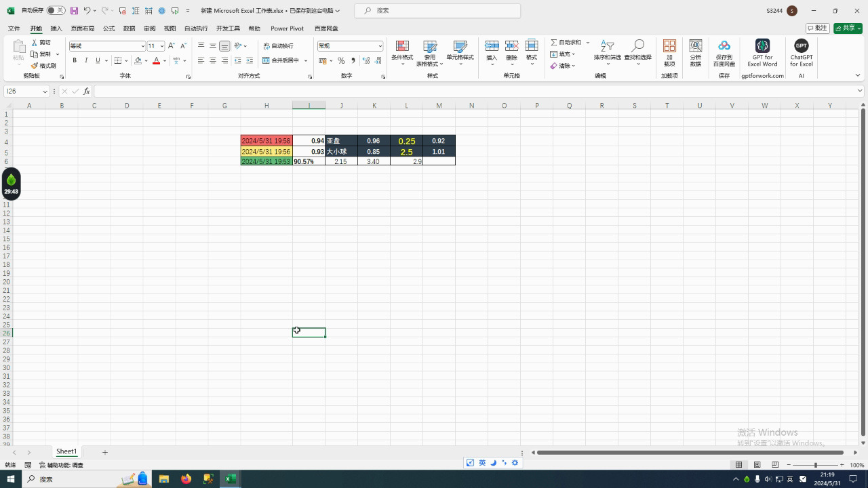The height and width of the screenshot is (488, 868).
Task: Click fill color bucket swatch
Action: [x=138, y=60]
